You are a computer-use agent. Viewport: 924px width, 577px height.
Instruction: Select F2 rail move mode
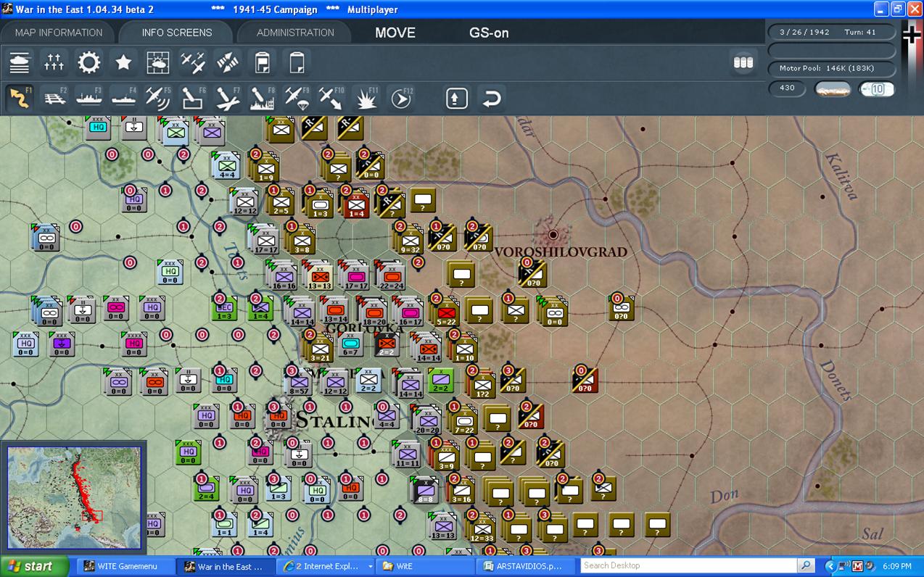[x=54, y=98]
